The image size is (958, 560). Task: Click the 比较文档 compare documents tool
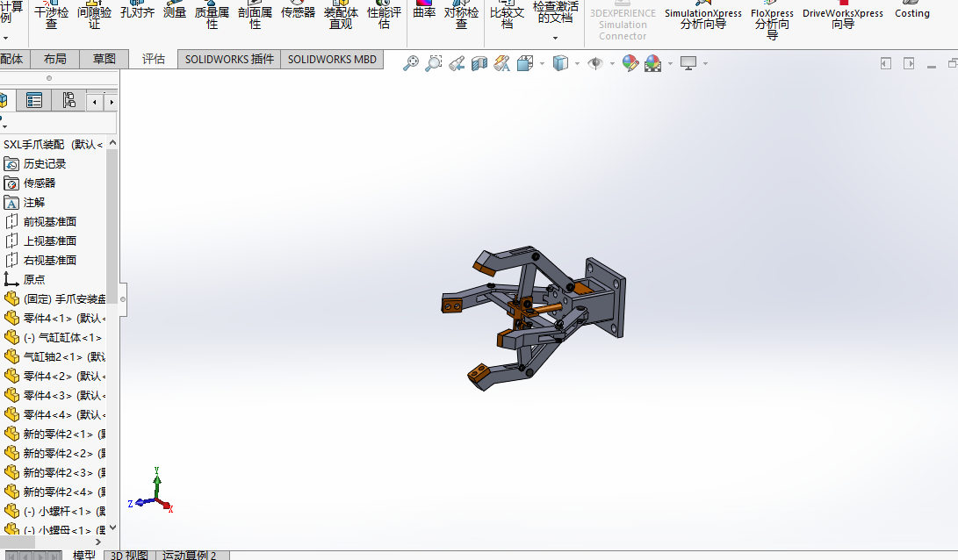[508, 15]
